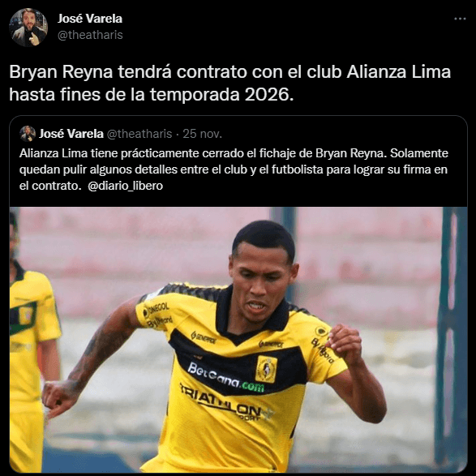Open the photo of Bryan Reyna
476x476 pixels.
coord(238,340)
